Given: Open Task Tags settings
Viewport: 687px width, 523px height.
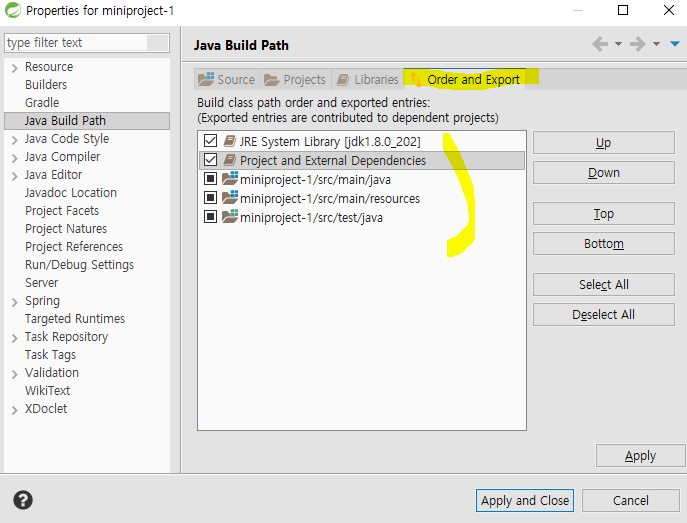Looking at the screenshot, I should coord(50,354).
